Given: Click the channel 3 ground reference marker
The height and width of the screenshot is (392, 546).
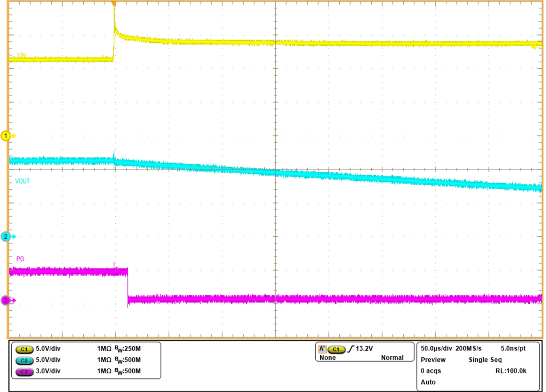Looking at the screenshot, I should (x=5, y=299).
